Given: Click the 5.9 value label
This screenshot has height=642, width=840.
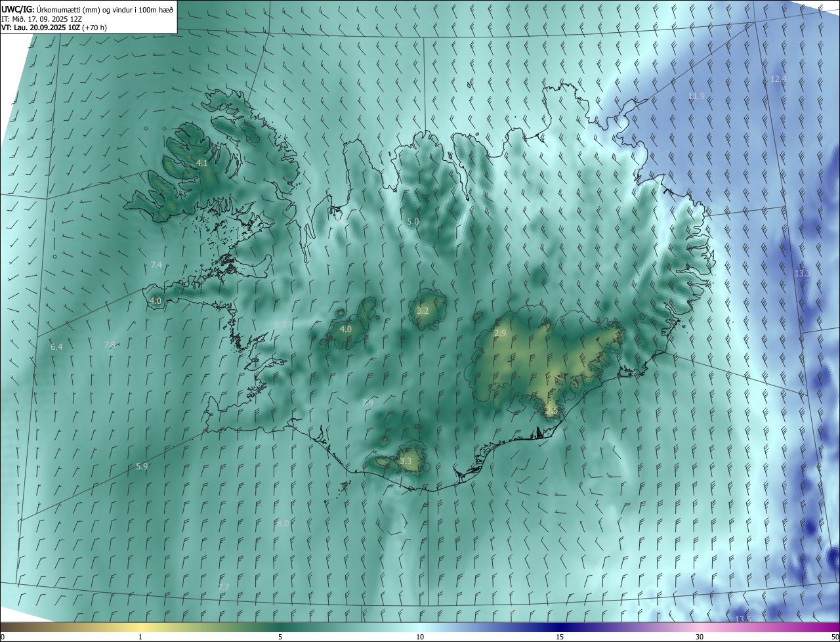Looking at the screenshot, I should click(142, 466).
